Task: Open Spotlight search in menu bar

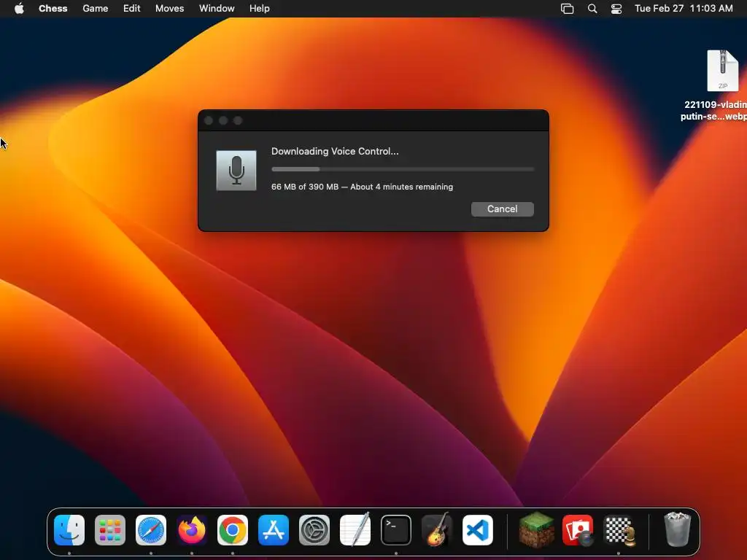Action: coord(592,9)
